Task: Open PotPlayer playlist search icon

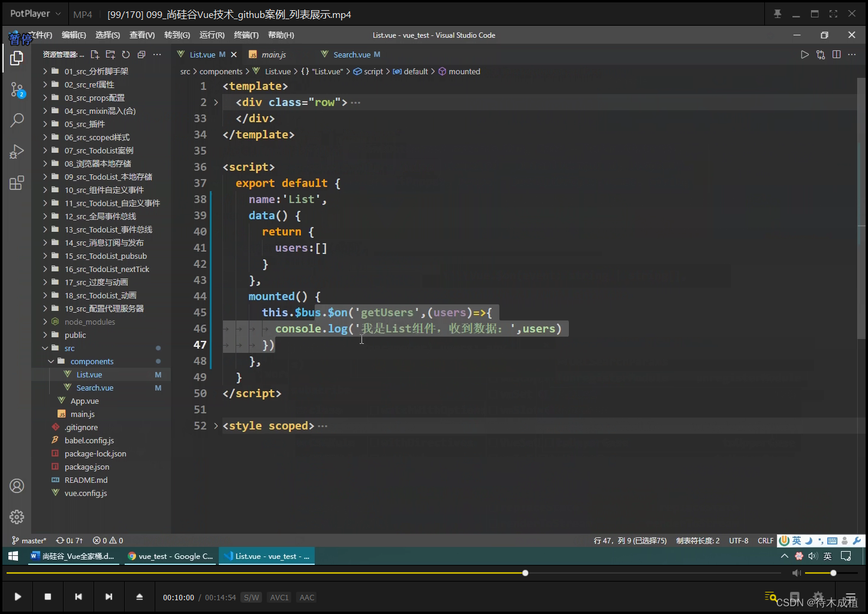Action: tap(771, 597)
